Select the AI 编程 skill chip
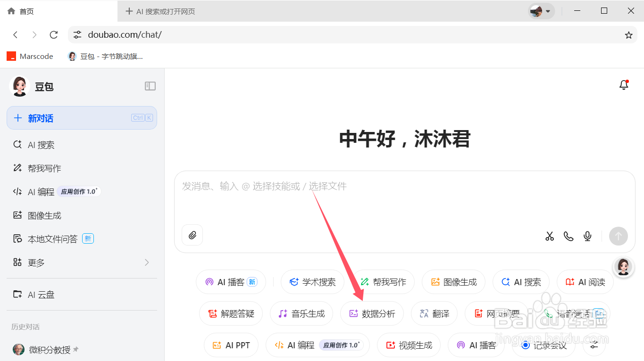Viewport: 644px width, 361px height. click(318, 345)
